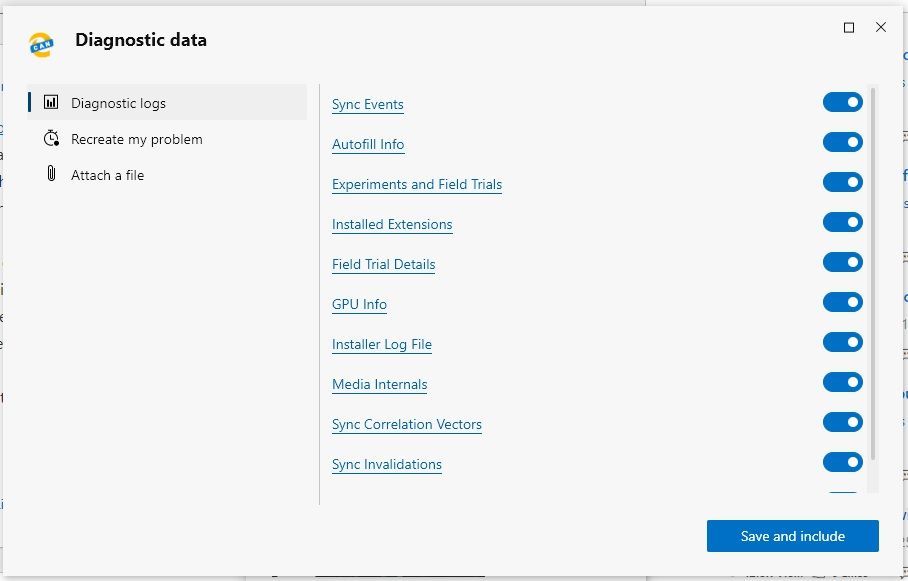The height and width of the screenshot is (581, 908).
Task: Click the Attach a file paperclip icon
Action: pyautogui.click(x=51, y=174)
